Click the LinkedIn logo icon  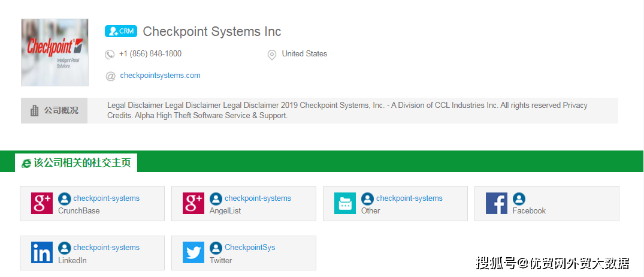(x=42, y=252)
